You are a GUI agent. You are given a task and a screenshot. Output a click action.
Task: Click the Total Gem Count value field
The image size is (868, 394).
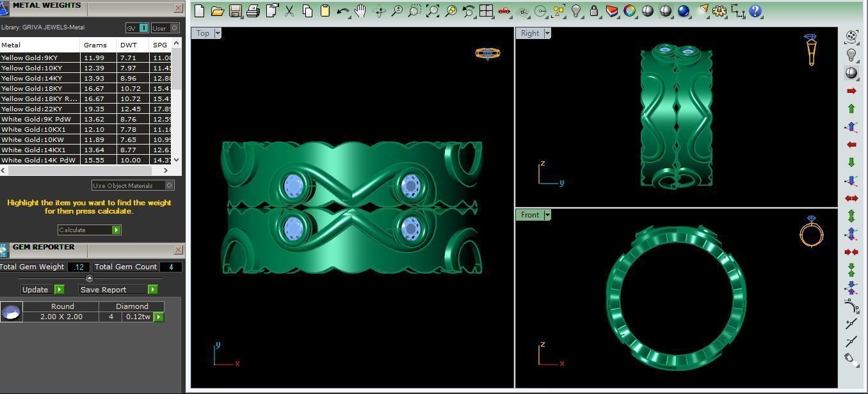coord(171,267)
